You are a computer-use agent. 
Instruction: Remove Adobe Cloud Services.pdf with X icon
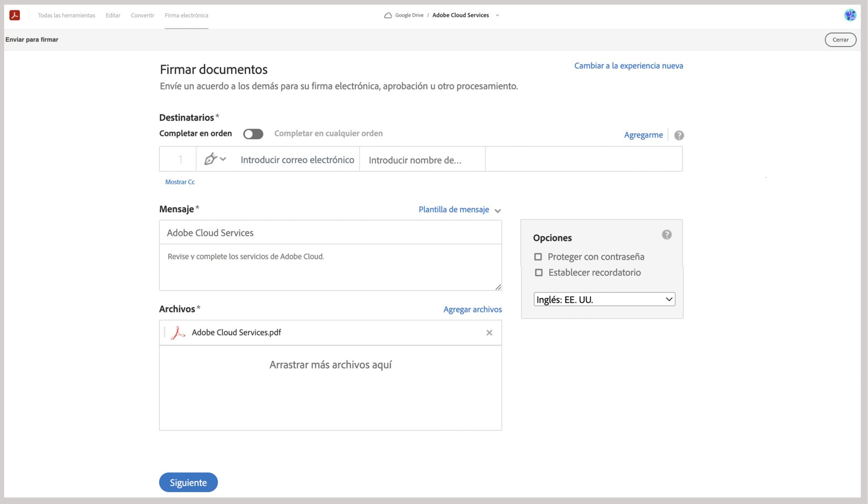coord(489,333)
